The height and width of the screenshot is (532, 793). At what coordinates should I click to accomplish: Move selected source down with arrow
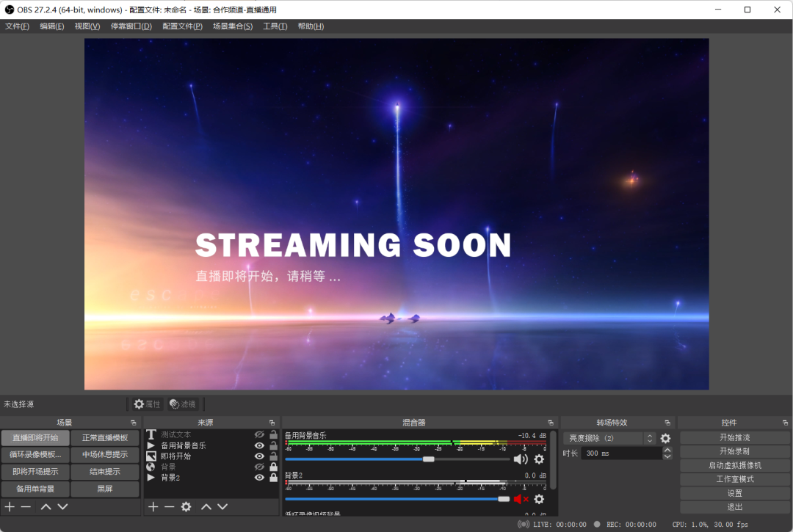coord(222,506)
